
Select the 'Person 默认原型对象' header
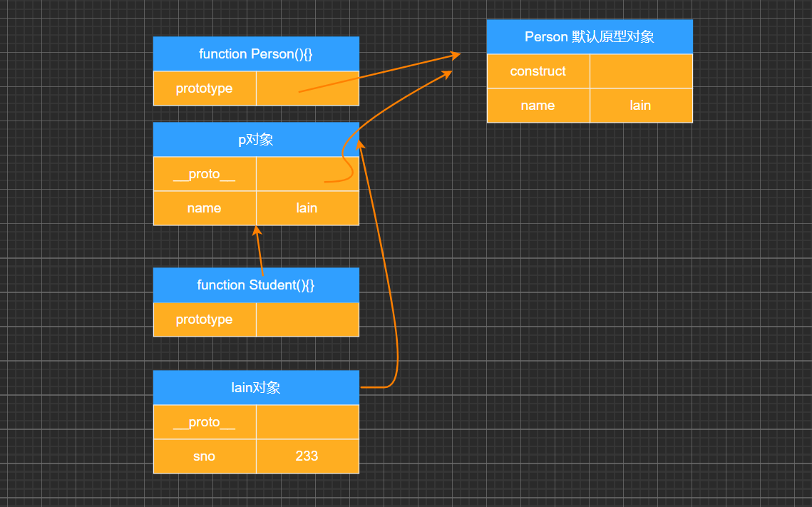click(589, 36)
